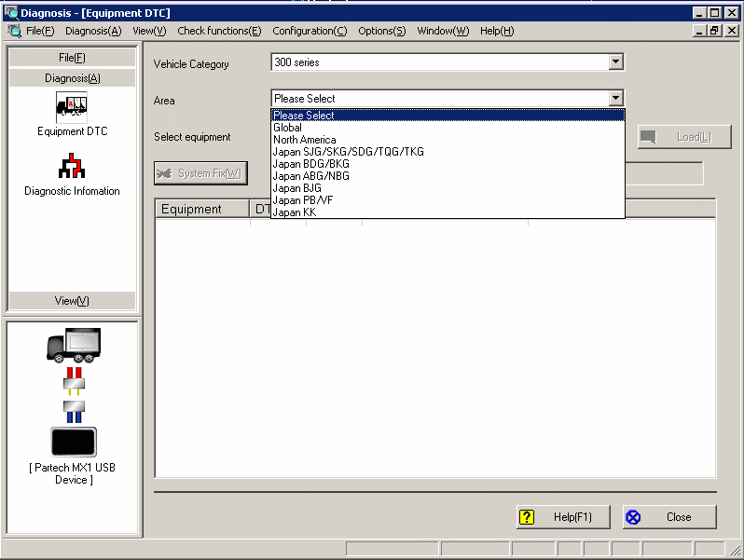
Task: Click the truck vehicle connection icon
Action: 73,345
